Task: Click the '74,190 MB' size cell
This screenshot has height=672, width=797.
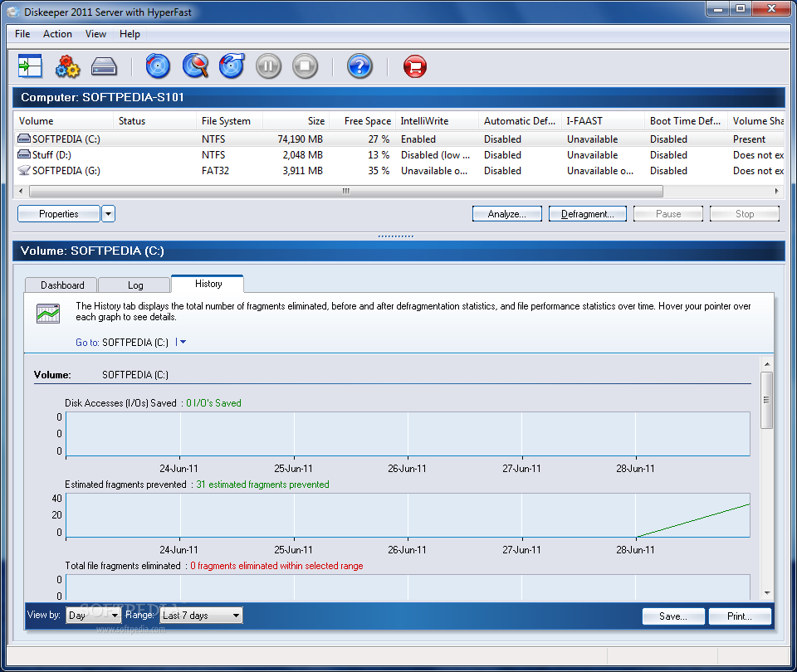Action: pyautogui.click(x=300, y=139)
